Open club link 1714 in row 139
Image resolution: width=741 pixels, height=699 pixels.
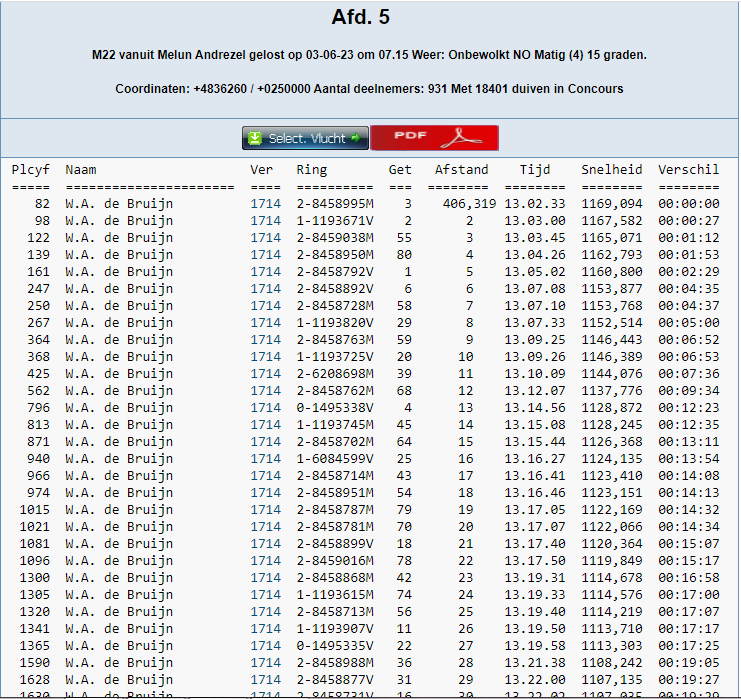[x=265, y=255]
